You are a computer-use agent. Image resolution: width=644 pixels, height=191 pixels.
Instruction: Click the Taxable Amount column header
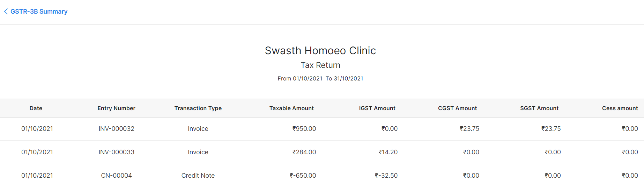[291, 108]
